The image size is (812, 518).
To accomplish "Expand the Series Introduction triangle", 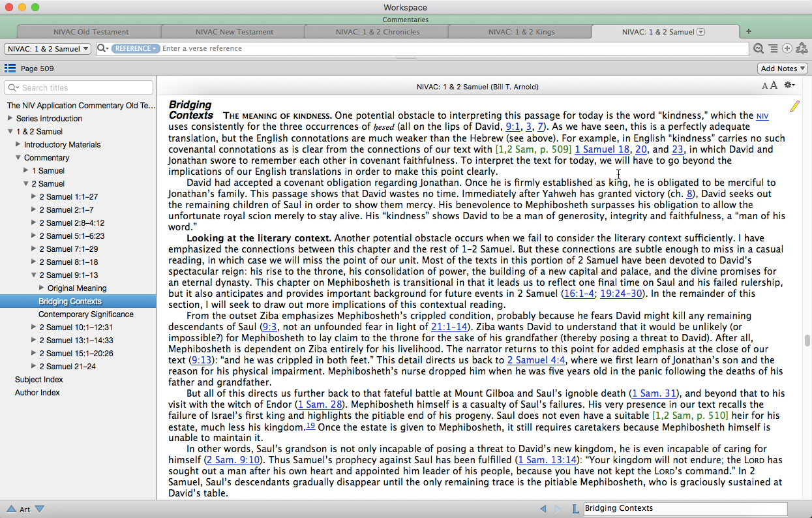I will point(10,118).
